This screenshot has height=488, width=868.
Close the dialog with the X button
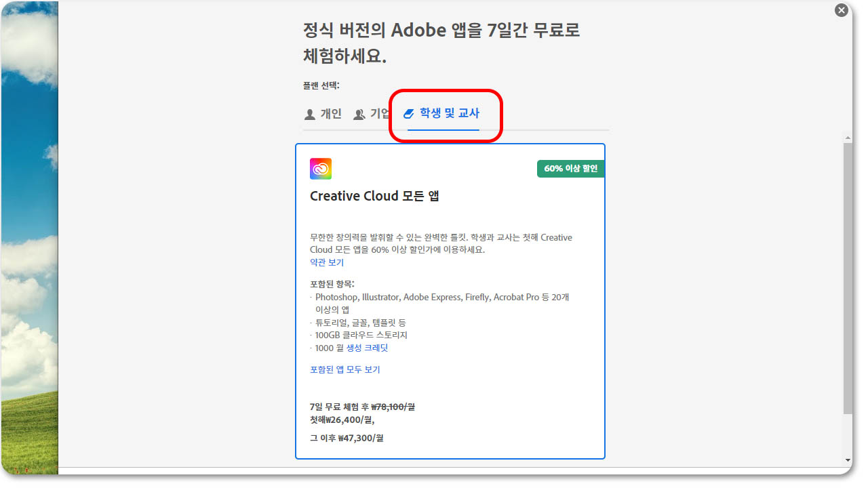click(842, 10)
